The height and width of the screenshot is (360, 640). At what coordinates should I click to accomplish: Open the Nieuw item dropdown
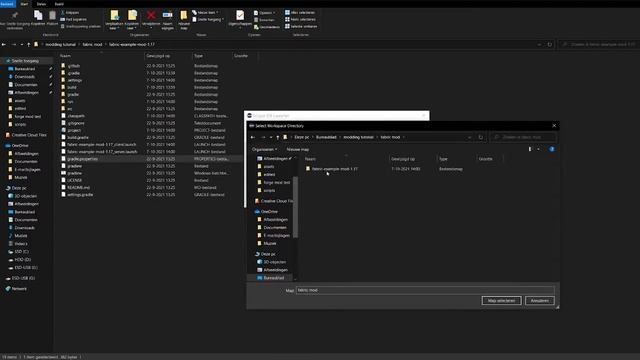[205, 13]
